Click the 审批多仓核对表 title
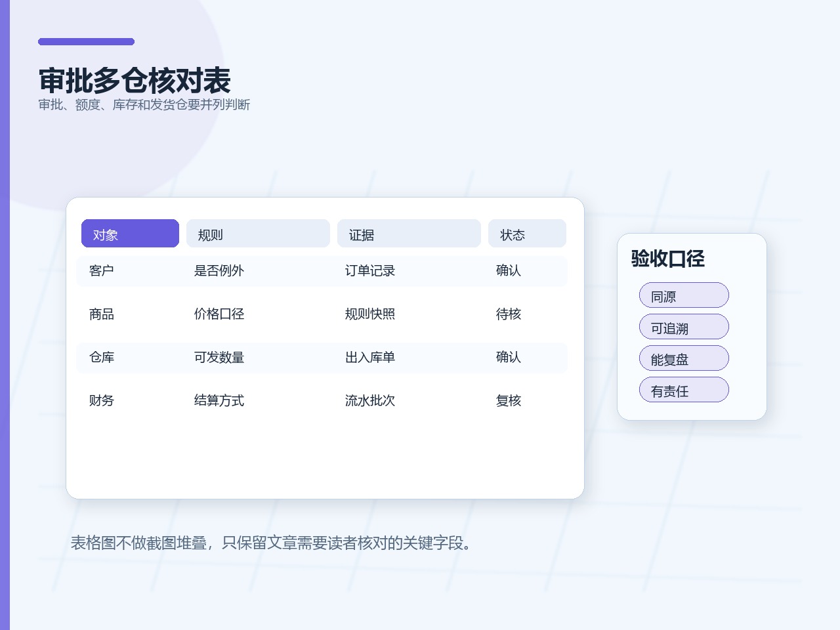Screen dimensions: 840x630 [135, 81]
